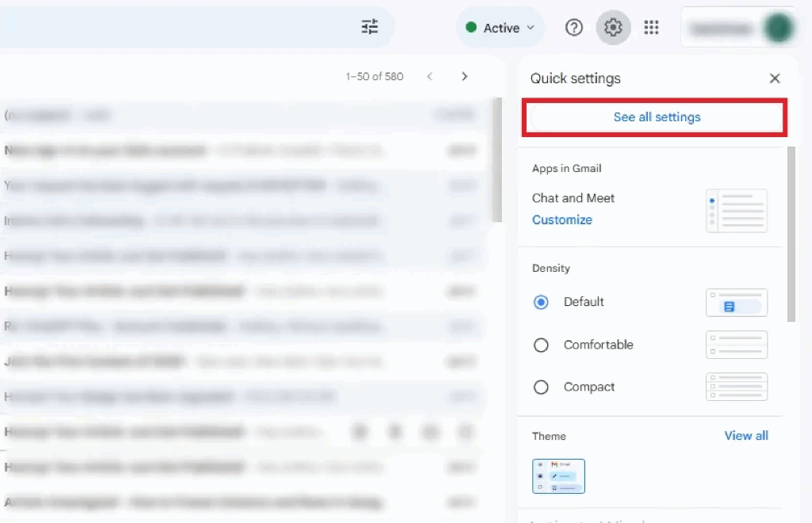Open View all themes link

tap(745, 436)
